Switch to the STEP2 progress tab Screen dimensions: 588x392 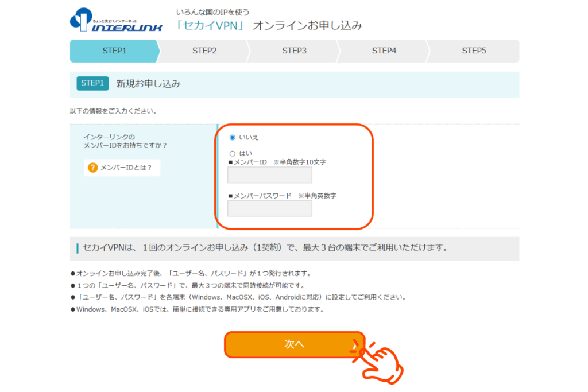(204, 51)
